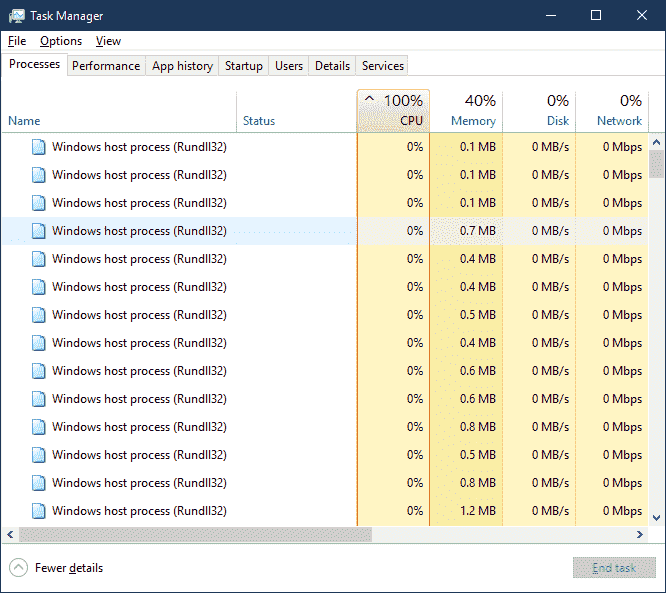The image size is (666, 593).
Task: Open the Services tab
Action: tap(383, 66)
